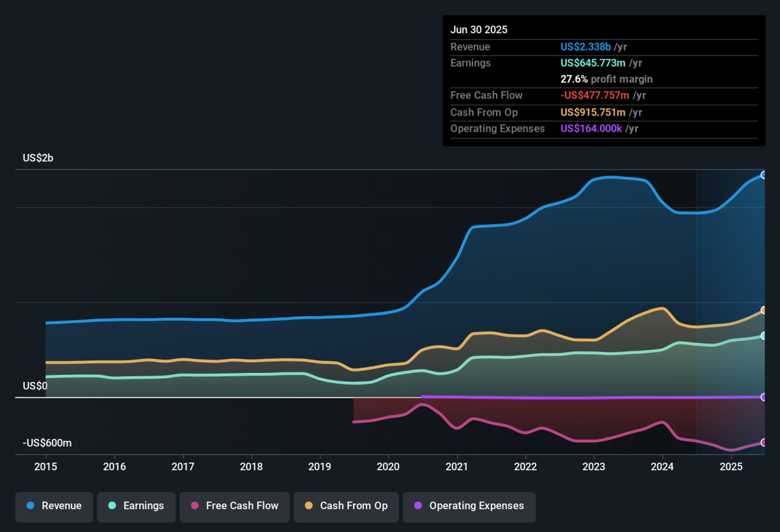Click the blue Revenue endpoint marker
780x532 pixels.
[x=764, y=175]
